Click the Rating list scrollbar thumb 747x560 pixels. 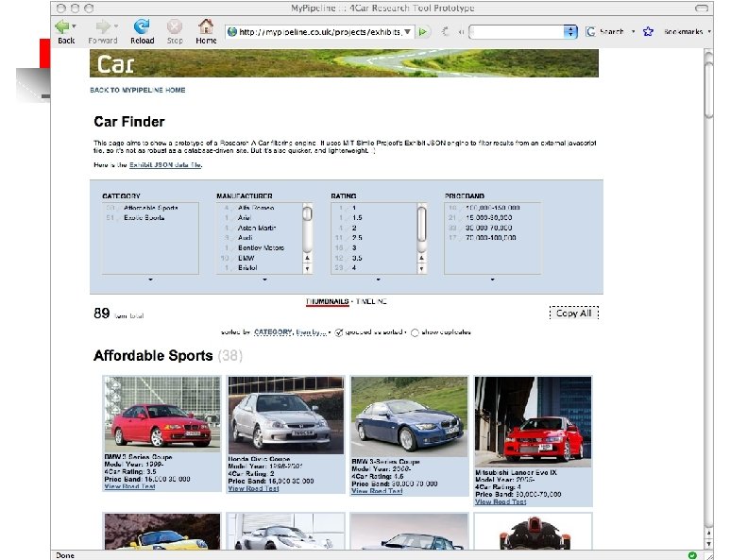[421, 224]
